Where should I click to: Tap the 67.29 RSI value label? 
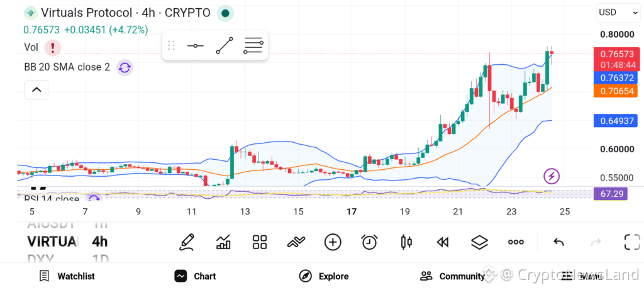(610, 193)
